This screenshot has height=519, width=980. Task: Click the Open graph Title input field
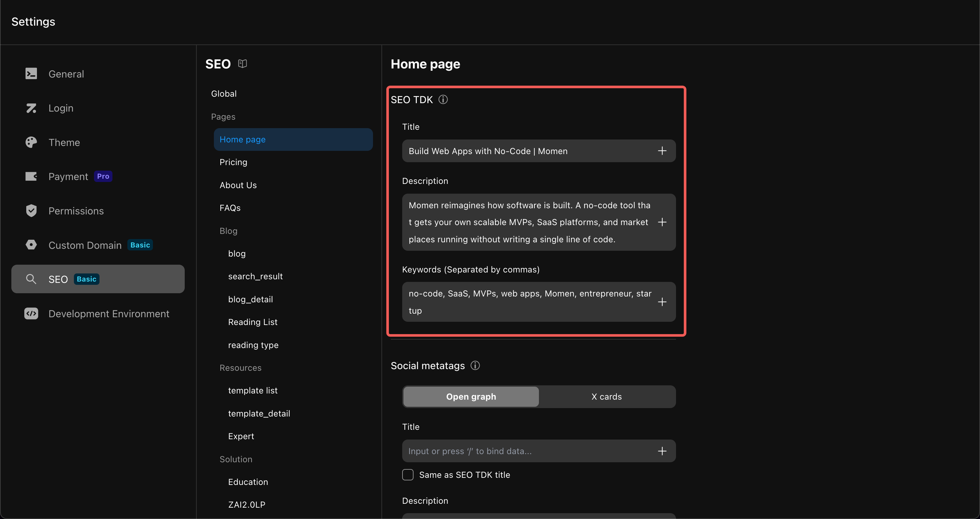pyautogui.click(x=539, y=451)
